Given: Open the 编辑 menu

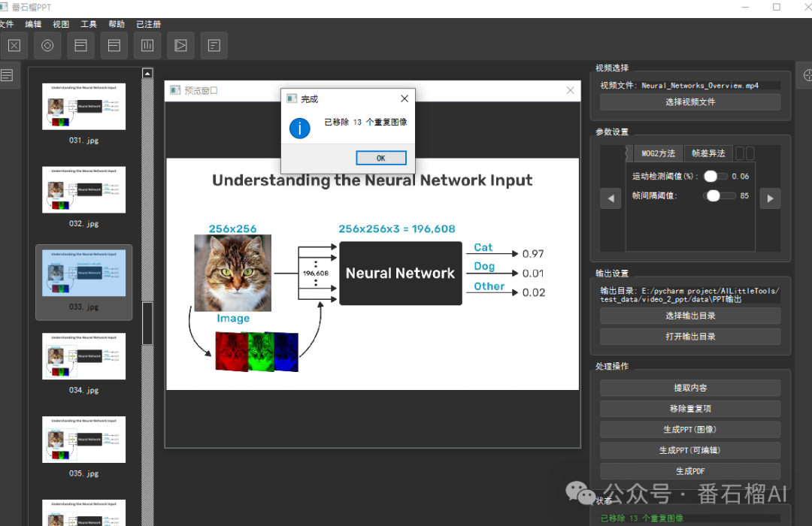Looking at the screenshot, I should pos(33,24).
